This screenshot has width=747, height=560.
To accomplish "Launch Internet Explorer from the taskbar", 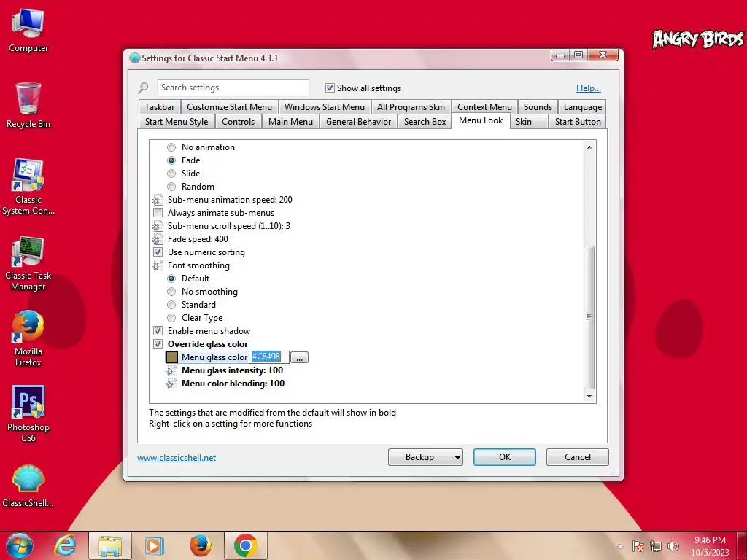I will point(65,545).
